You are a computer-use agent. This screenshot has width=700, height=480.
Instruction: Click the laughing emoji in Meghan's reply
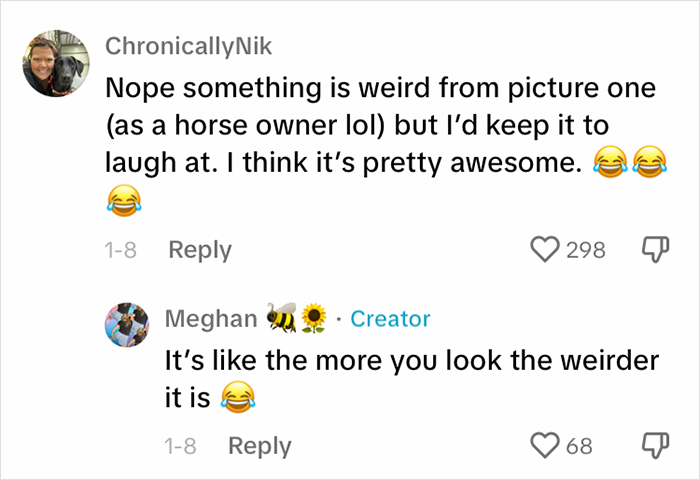point(237,398)
